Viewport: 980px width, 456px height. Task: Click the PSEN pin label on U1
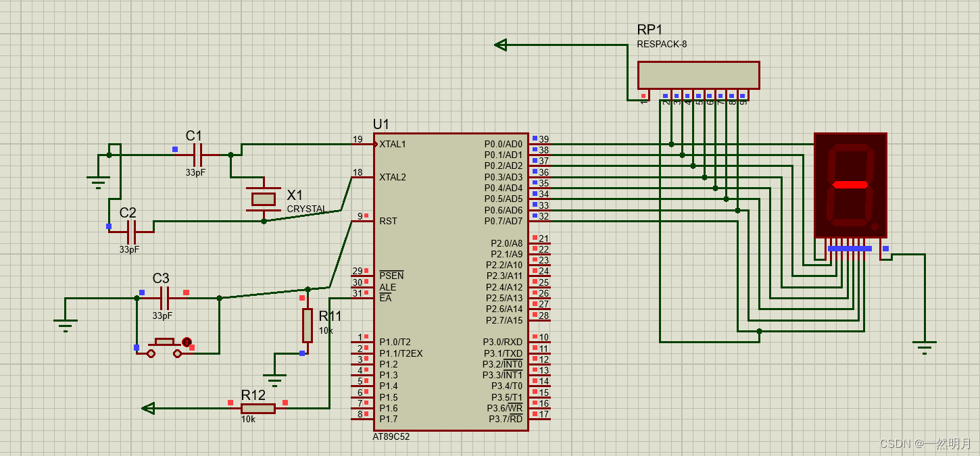coord(391,276)
